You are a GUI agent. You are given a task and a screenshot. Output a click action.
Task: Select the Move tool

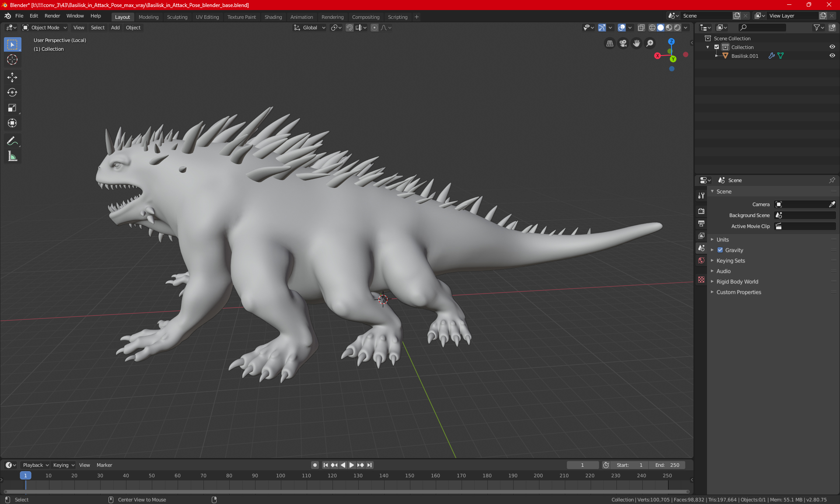coord(12,77)
